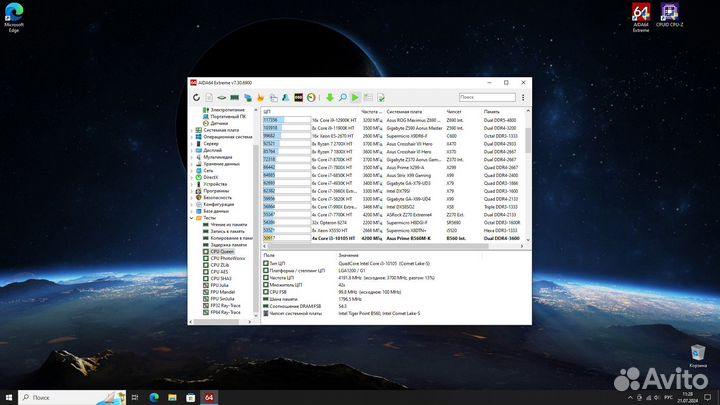The image size is (720, 405).
Task: Open the AIDA64 Extreme desktop shortcut
Action: [x=641, y=17]
